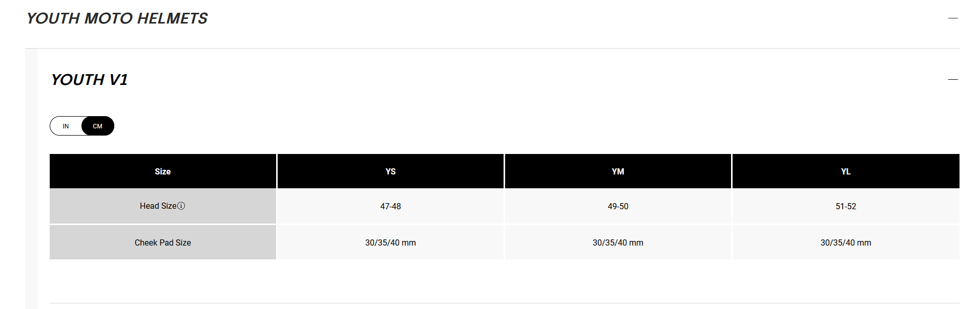
Task: Click the YS cheek pad 30/35/40 mm cell
Action: point(390,242)
